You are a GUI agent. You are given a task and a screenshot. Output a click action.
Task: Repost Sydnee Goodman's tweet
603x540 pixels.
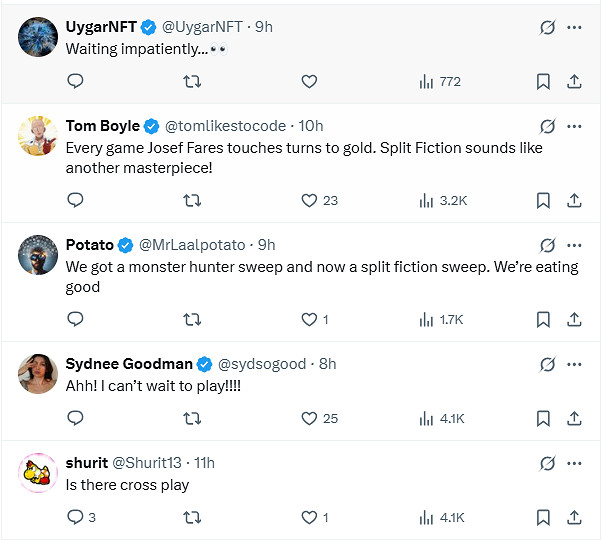[x=192, y=418]
